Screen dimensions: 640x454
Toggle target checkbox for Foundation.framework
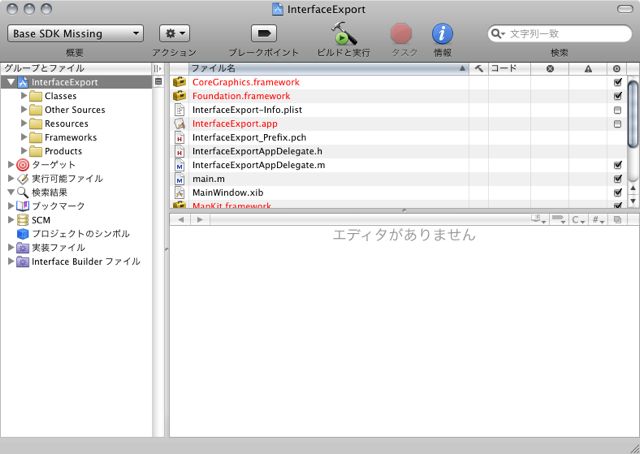(618, 96)
